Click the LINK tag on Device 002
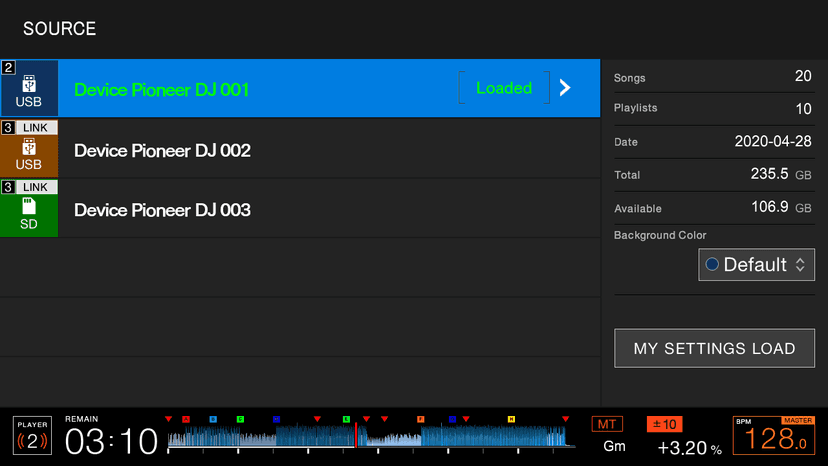 (35, 127)
